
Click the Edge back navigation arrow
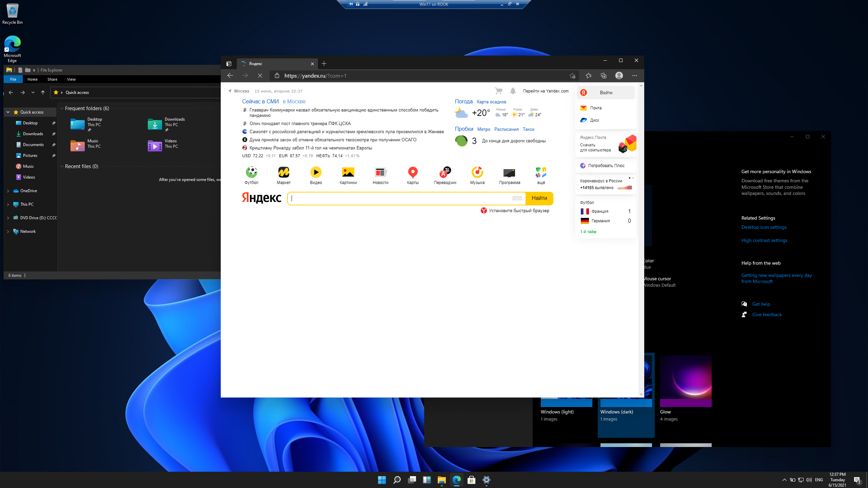(x=230, y=76)
